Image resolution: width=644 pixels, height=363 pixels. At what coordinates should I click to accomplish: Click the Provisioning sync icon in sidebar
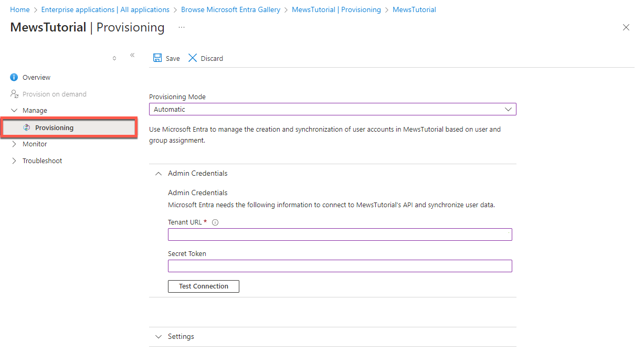(x=27, y=127)
